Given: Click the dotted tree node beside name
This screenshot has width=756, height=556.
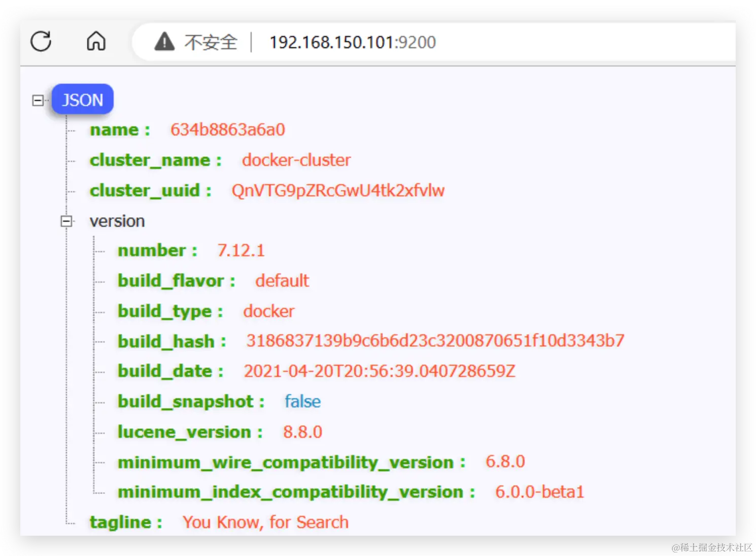Looking at the screenshot, I should tap(71, 130).
